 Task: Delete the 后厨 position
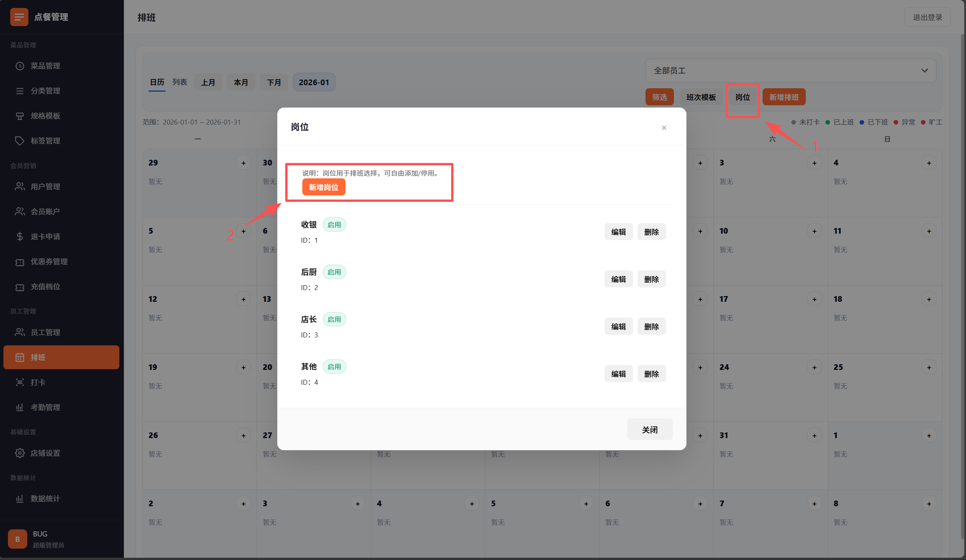651,279
